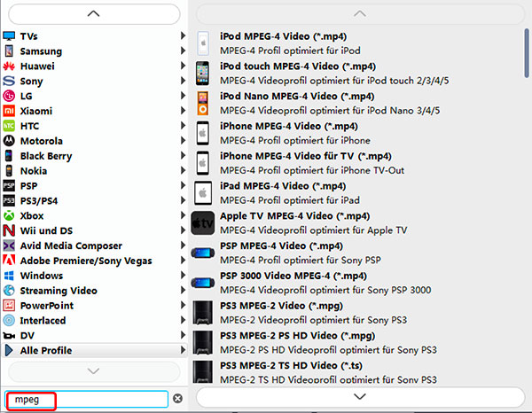Select PSP 3000 Video MPEG-4 profile
The height and width of the screenshot is (413, 532).
tap(357, 283)
